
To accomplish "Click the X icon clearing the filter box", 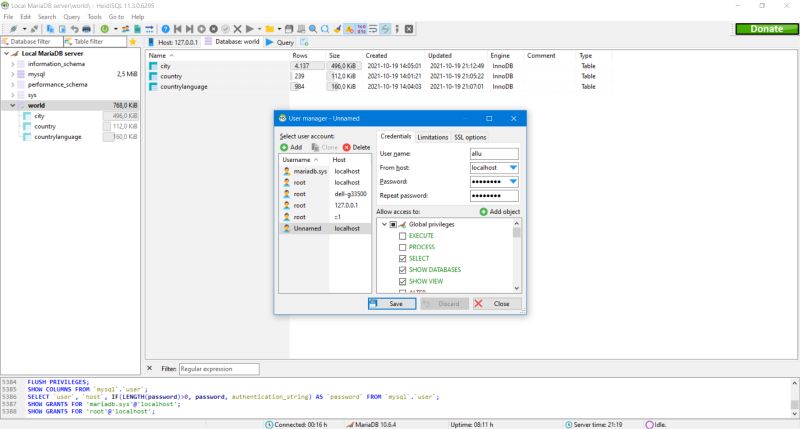I will click(149, 368).
